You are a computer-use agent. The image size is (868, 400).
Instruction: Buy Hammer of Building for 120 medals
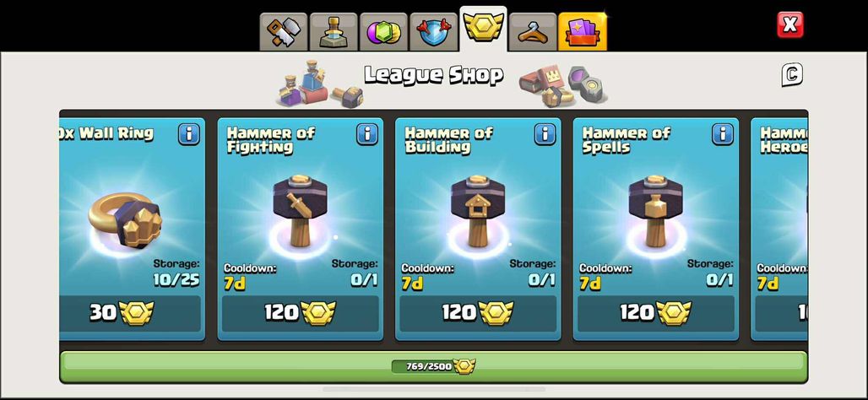click(x=478, y=313)
